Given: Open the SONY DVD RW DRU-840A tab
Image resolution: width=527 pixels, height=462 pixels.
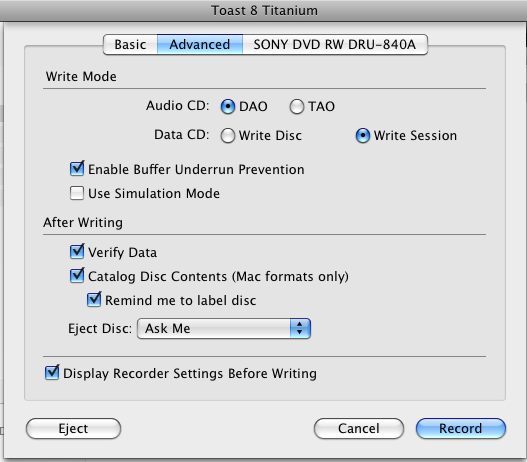Looking at the screenshot, I should click(x=335, y=44).
